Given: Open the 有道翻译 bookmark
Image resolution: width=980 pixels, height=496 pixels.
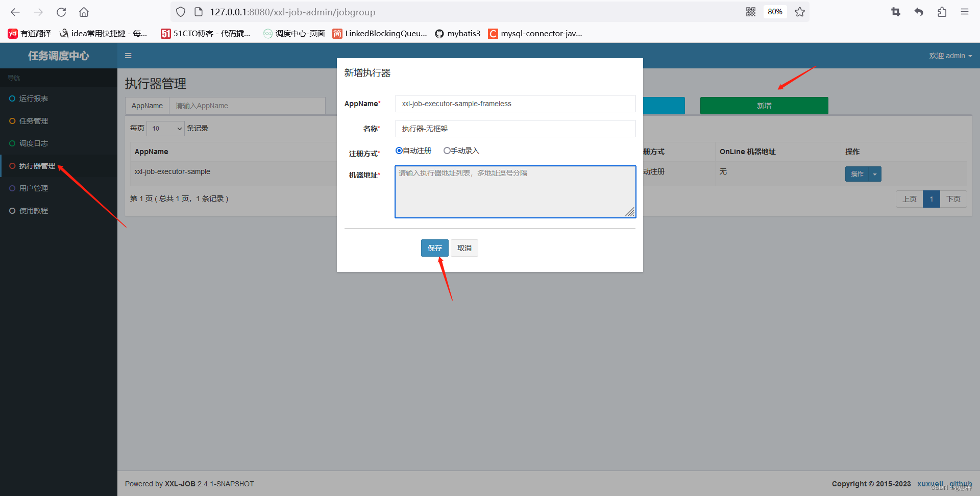Looking at the screenshot, I should pyautogui.click(x=30, y=33).
